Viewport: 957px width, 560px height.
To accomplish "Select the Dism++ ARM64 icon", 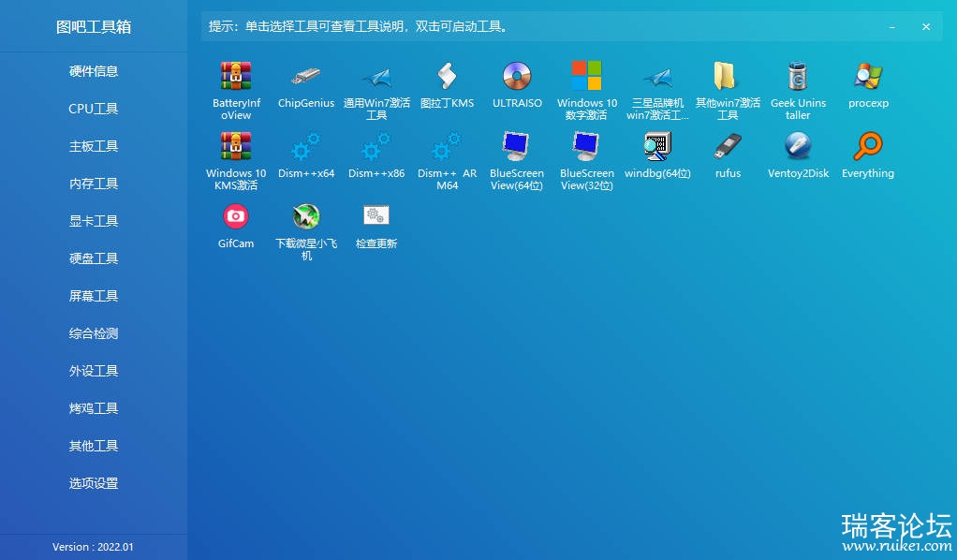I will pyautogui.click(x=447, y=146).
